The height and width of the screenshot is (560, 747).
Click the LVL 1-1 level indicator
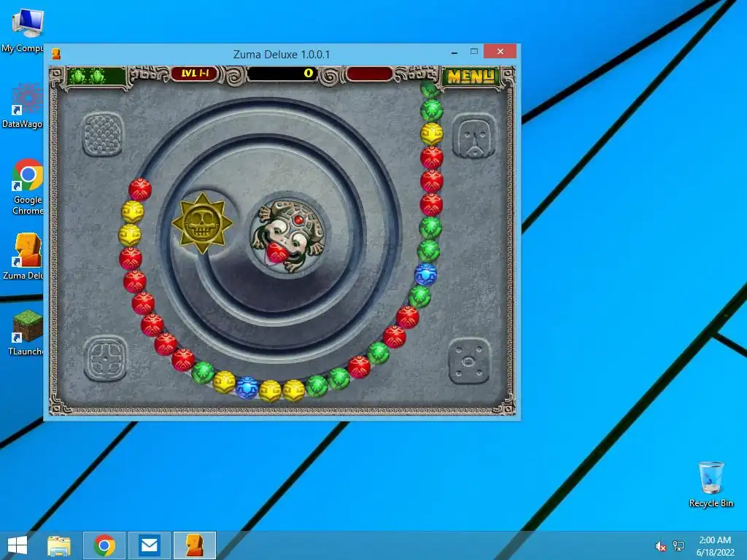point(195,74)
